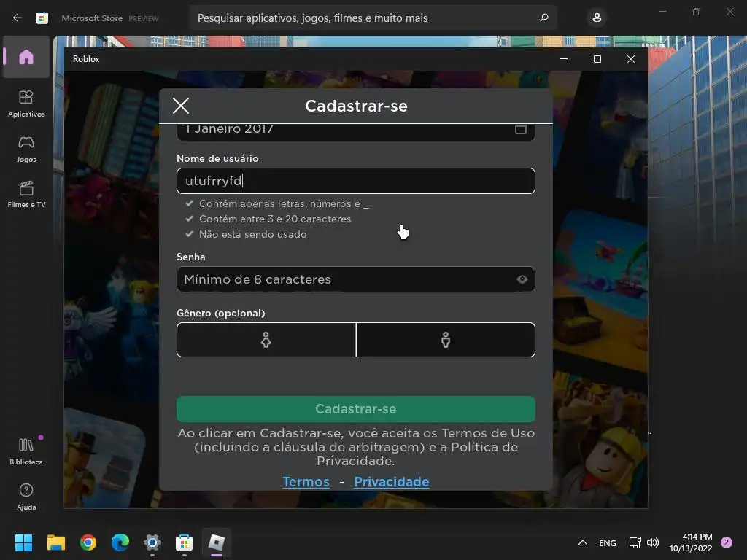Click the green Cadastrar-se button
747x560 pixels.
click(x=356, y=409)
